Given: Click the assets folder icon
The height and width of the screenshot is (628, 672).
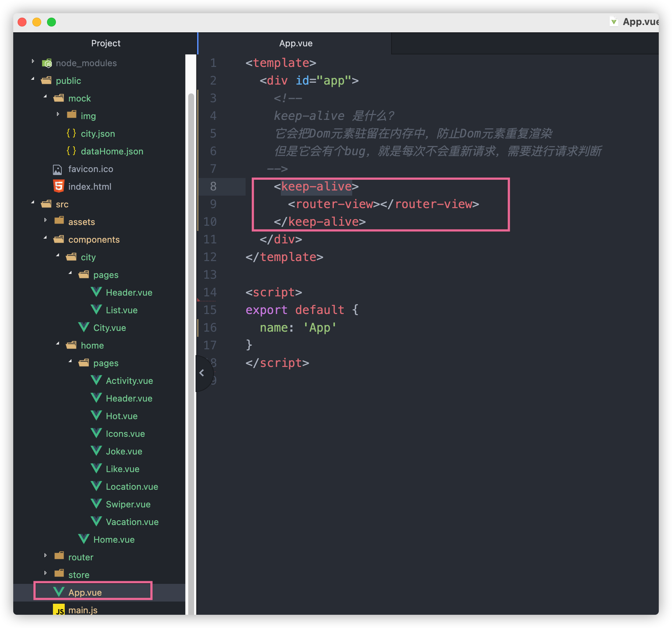Looking at the screenshot, I should pyautogui.click(x=59, y=221).
